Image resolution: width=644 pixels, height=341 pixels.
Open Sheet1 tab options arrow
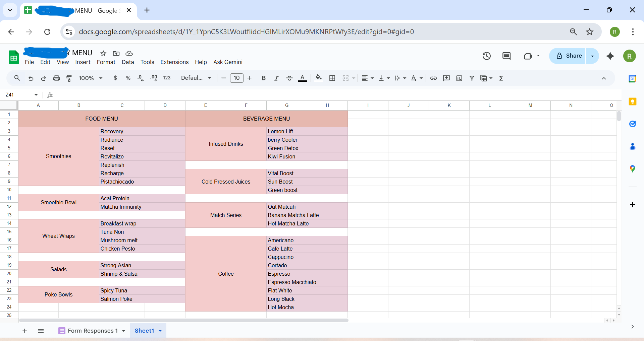[x=160, y=331]
